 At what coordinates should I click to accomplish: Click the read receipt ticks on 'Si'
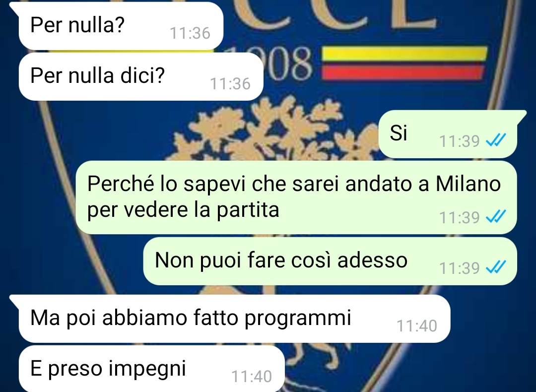(496, 140)
